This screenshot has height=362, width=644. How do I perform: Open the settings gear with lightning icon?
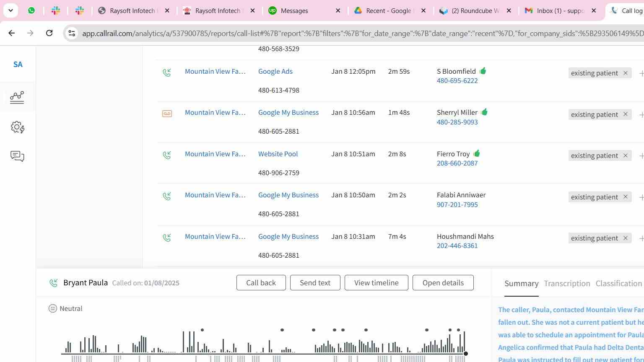17,127
